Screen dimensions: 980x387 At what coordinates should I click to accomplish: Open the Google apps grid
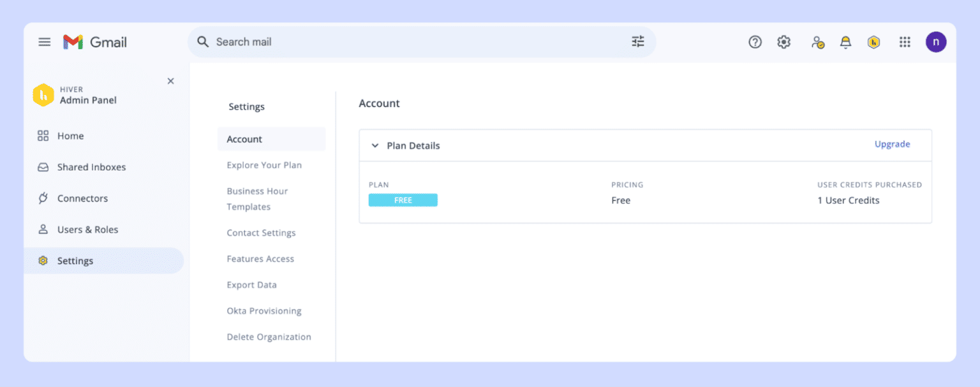click(x=905, y=41)
